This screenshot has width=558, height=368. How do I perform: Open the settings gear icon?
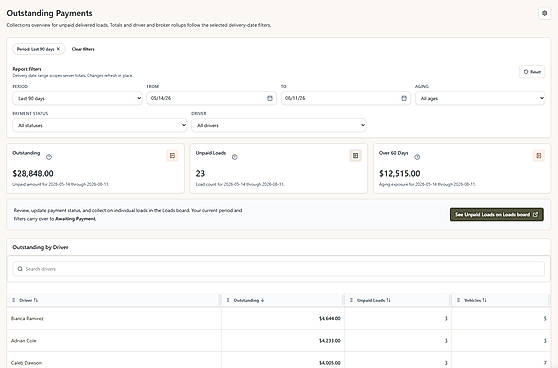tap(544, 13)
